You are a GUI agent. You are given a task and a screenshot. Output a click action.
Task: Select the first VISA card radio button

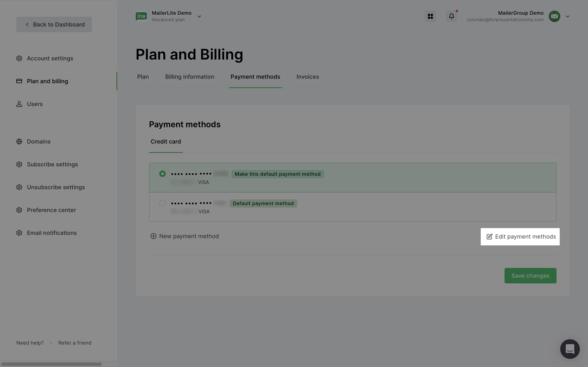point(162,174)
